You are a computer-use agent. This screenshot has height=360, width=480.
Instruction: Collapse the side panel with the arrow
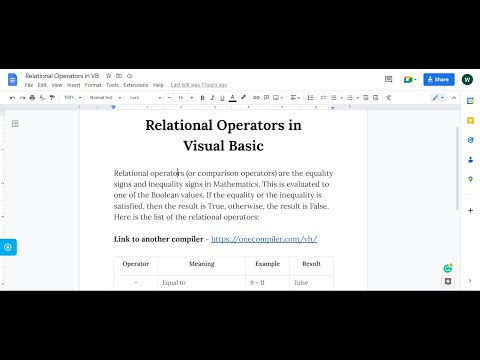pos(470,281)
